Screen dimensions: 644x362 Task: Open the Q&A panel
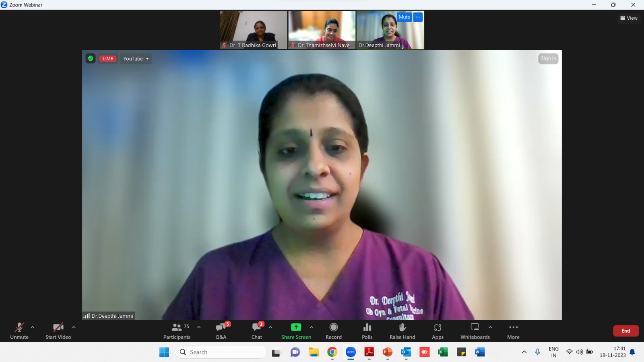pos(221,331)
